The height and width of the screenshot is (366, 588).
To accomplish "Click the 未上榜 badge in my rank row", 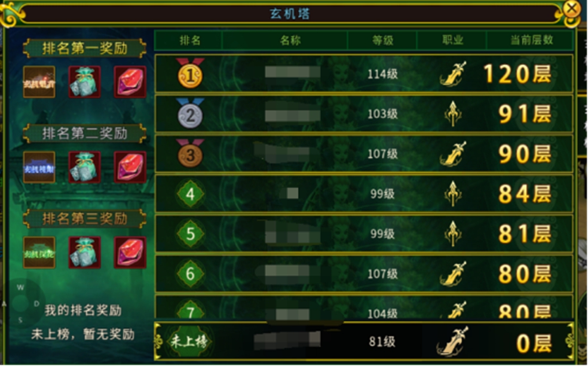I will click(x=189, y=342).
